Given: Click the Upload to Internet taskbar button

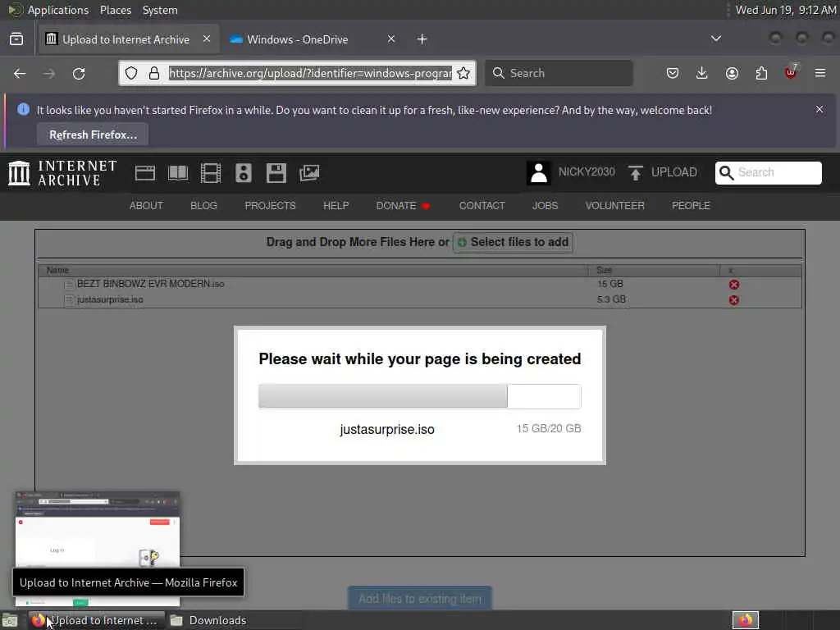Looking at the screenshot, I should point(97,620).
